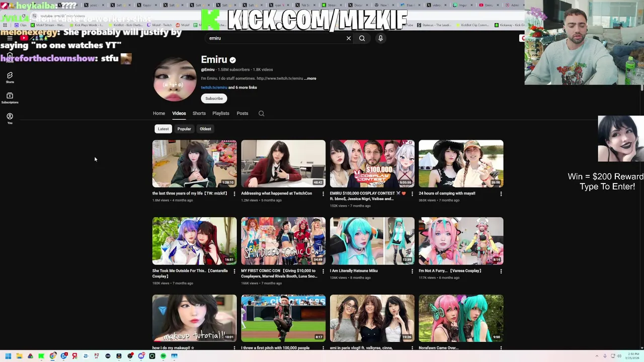This screenshot has height=362, width=644.
Task: Open options menu for 'I'm Not A Furry' video
Action: [501, 271]
